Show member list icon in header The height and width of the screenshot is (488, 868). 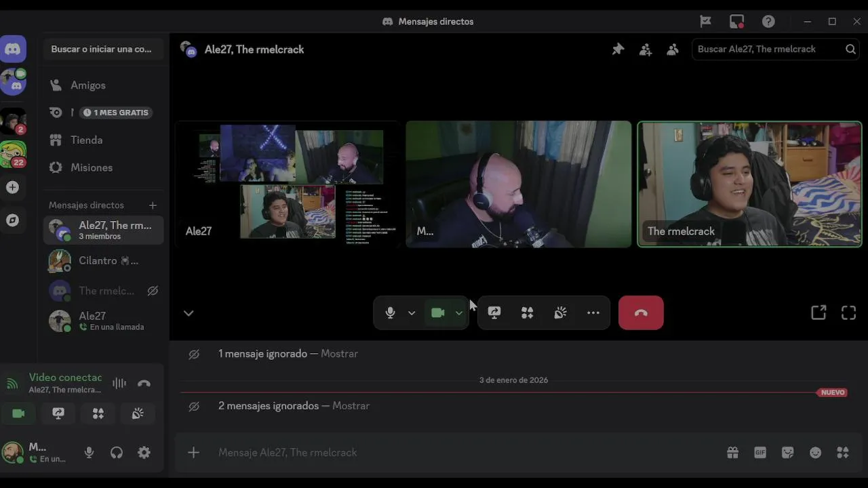click(x=673, y=49)
